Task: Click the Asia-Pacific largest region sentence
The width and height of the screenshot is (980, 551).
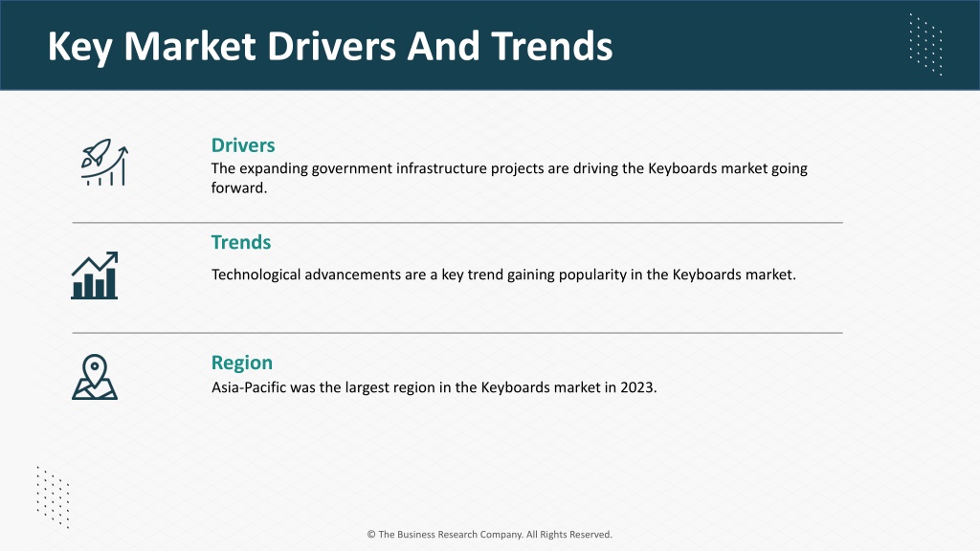Action: click(434, 387)
